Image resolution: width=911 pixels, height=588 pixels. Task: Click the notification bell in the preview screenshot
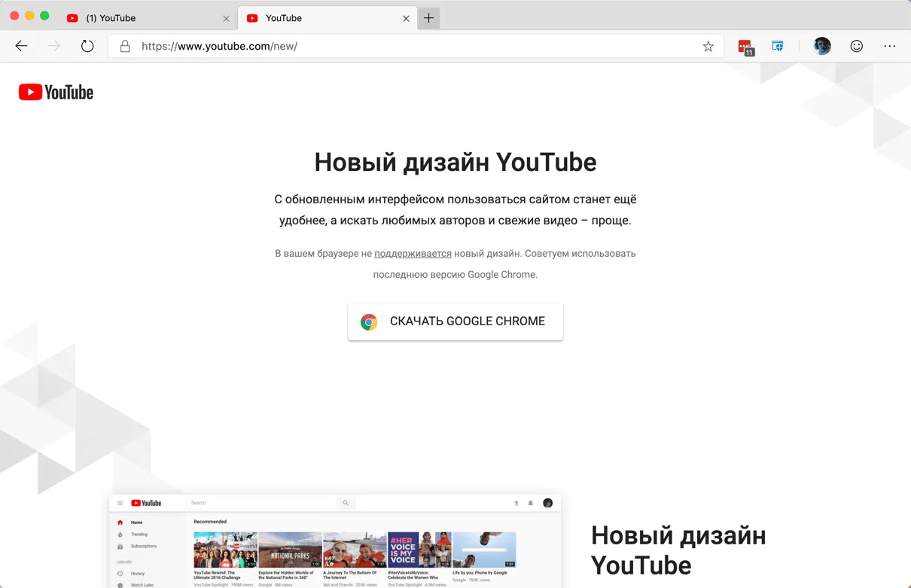530,503
